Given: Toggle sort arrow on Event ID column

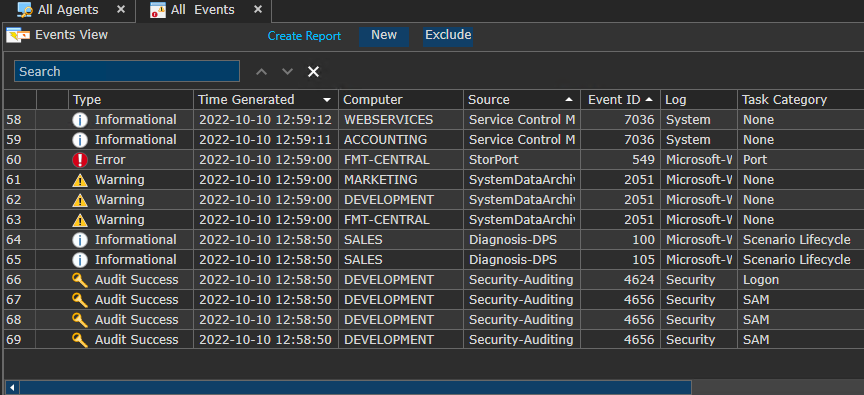Looking at the screenshot, I should pos(649,100).
